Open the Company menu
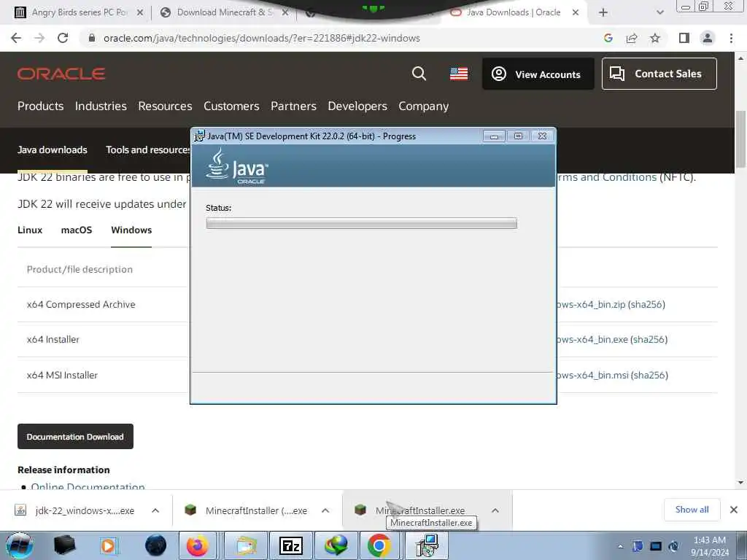The width and height of the screenshot is (747, 560). 424,106
